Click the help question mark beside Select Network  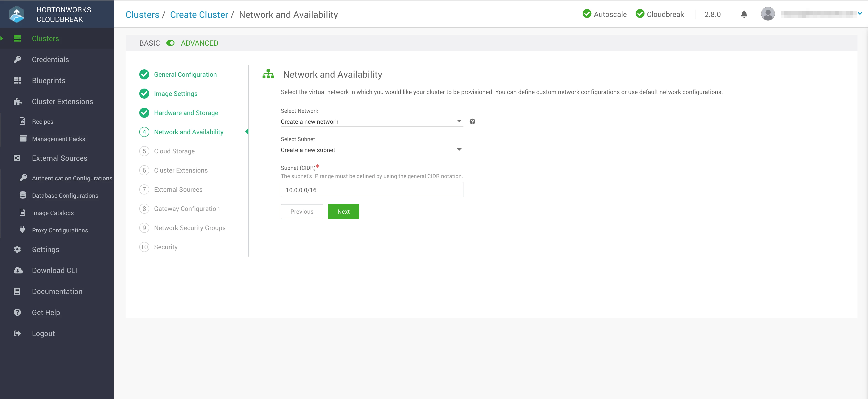click(472, 122)
